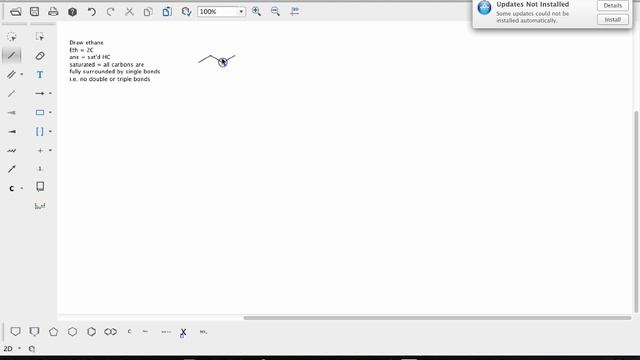The height and width of the screenshot is (360, 640).
Task: Click the large X icon in bottom toolbar
Action: pos(183,332)
